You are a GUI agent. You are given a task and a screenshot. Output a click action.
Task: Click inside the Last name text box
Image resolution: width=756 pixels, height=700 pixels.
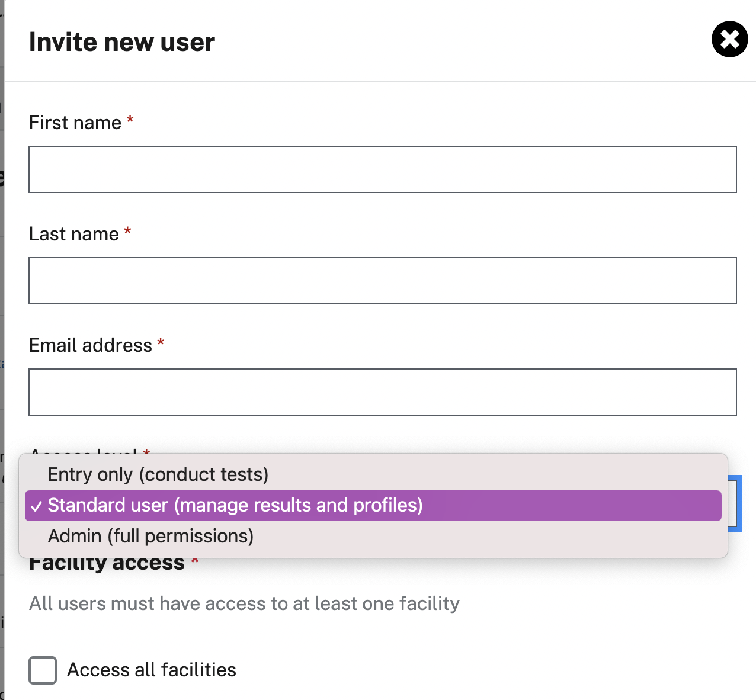pos(383,280)
